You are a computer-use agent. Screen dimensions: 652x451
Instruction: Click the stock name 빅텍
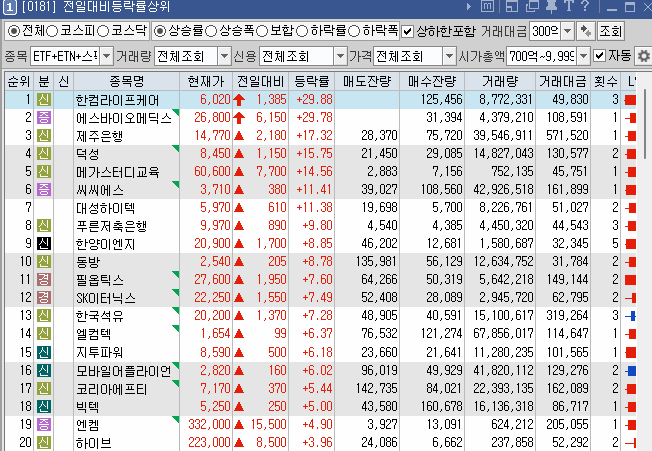[88, 407]
